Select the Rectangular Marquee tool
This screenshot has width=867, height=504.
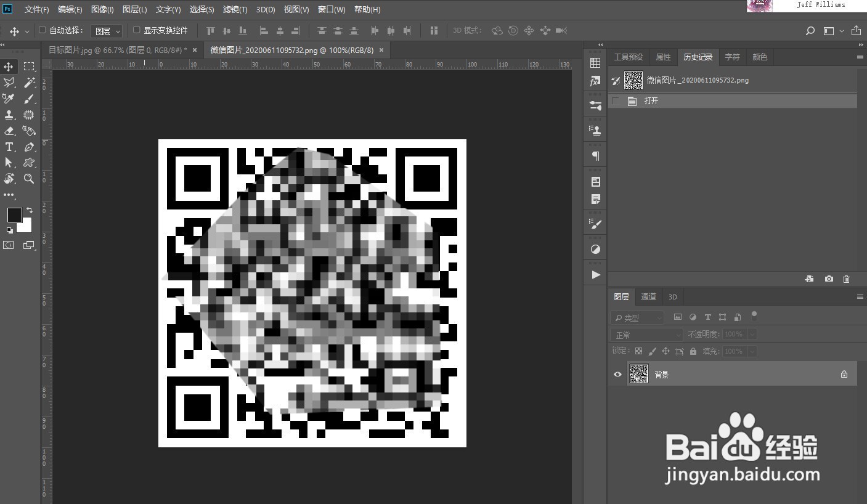29,67
